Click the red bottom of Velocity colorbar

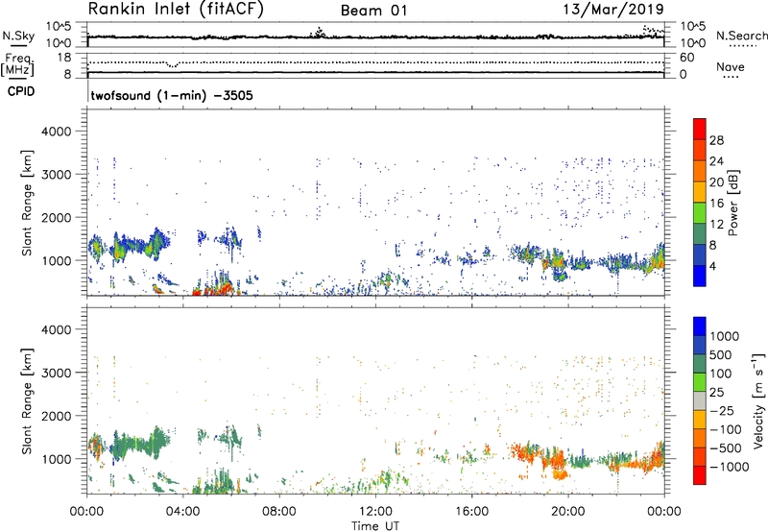click(700, 475)
